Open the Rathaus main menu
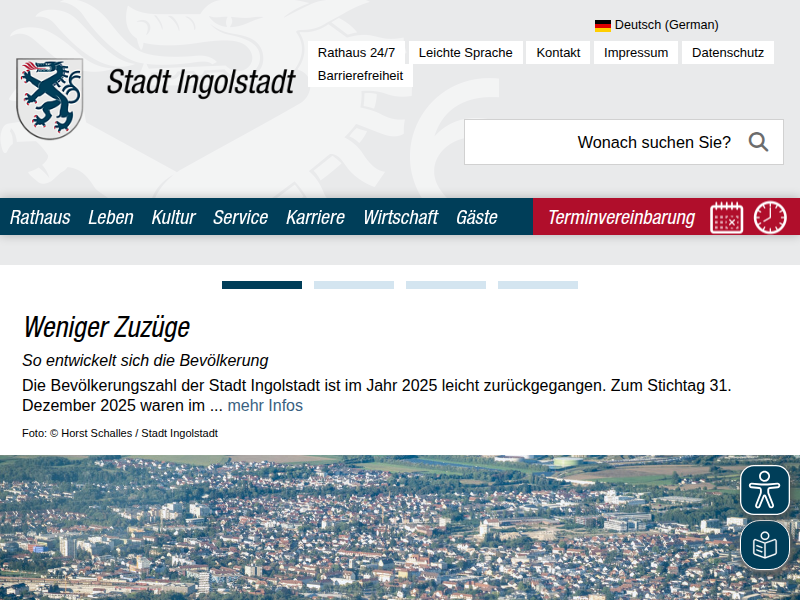 [x=40, y=217]
